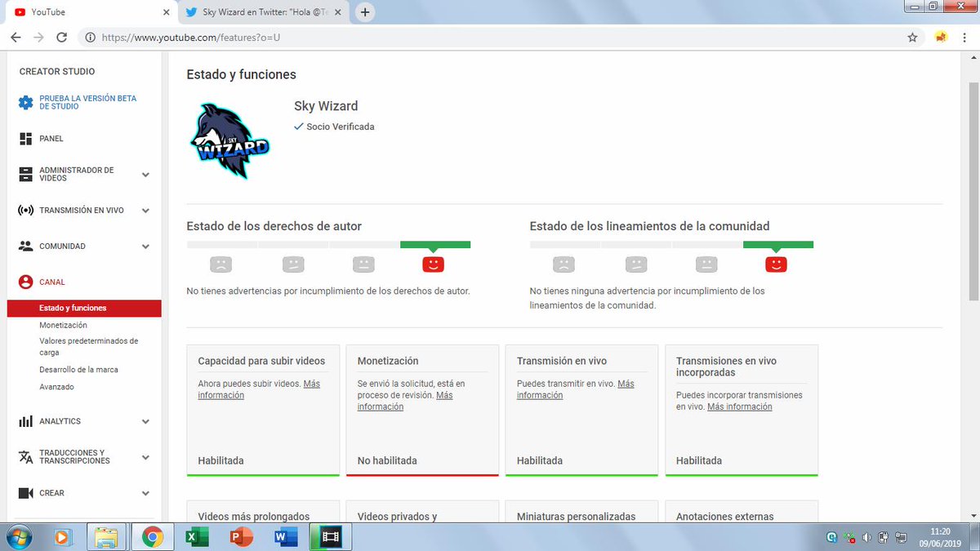980x551 pixels.
Task: Open Word from the taskbar
Action: click(286, 537)
